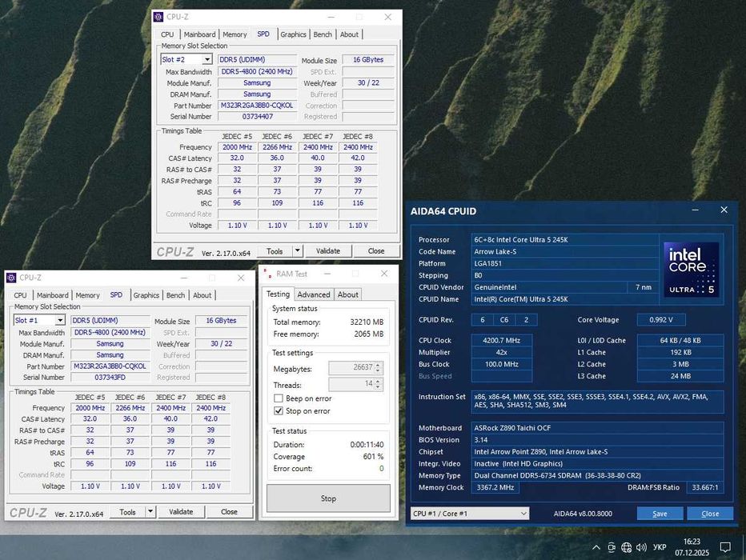Minimize the RAM Test window
This screenshot has height=560, width=746.
pos(327,274)
